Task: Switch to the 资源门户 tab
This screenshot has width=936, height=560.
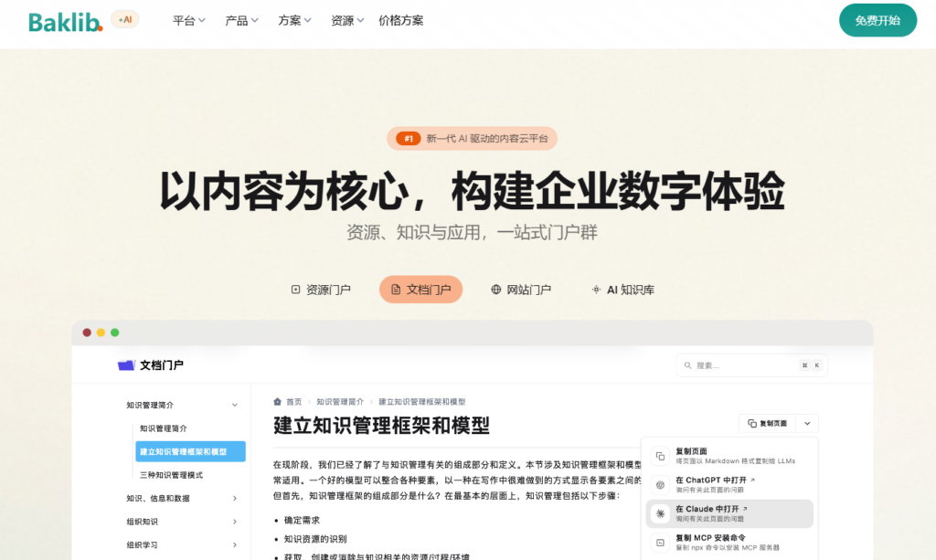Action: tap(321, 290)
